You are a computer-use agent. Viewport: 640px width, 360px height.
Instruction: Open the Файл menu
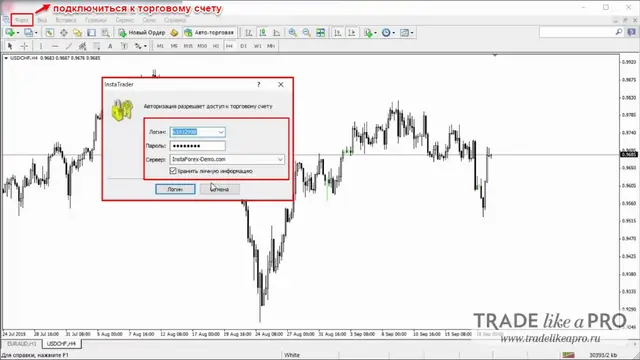[22, 20]
